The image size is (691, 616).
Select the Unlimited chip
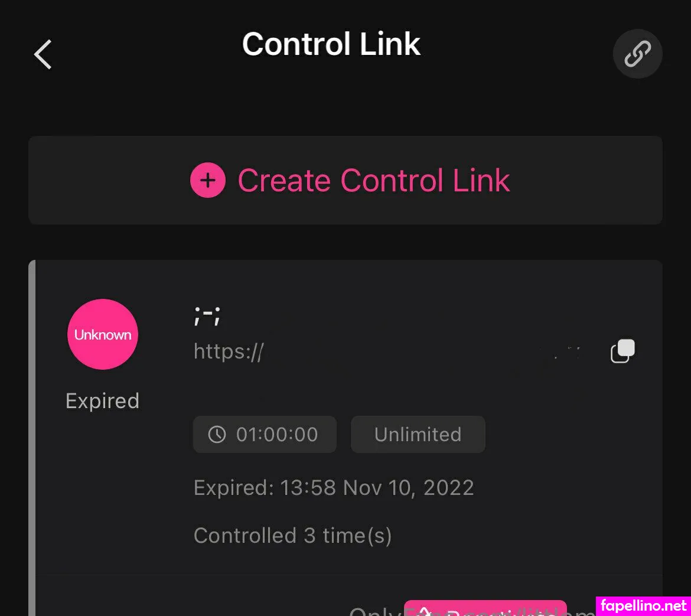click(x=418, y=435)
